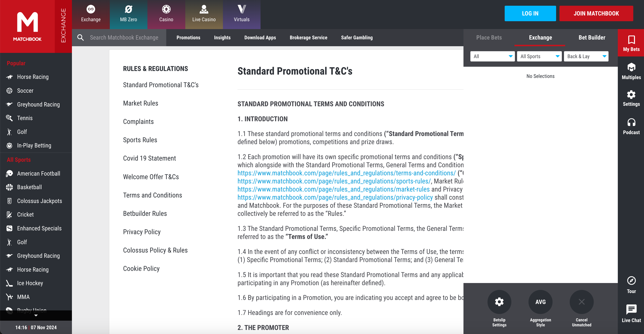Image resolution: width=644 pixels, height=334 pixels.
Task: Select the Place Bets tab
Action: pyautogui.click(x=489, y=37)
